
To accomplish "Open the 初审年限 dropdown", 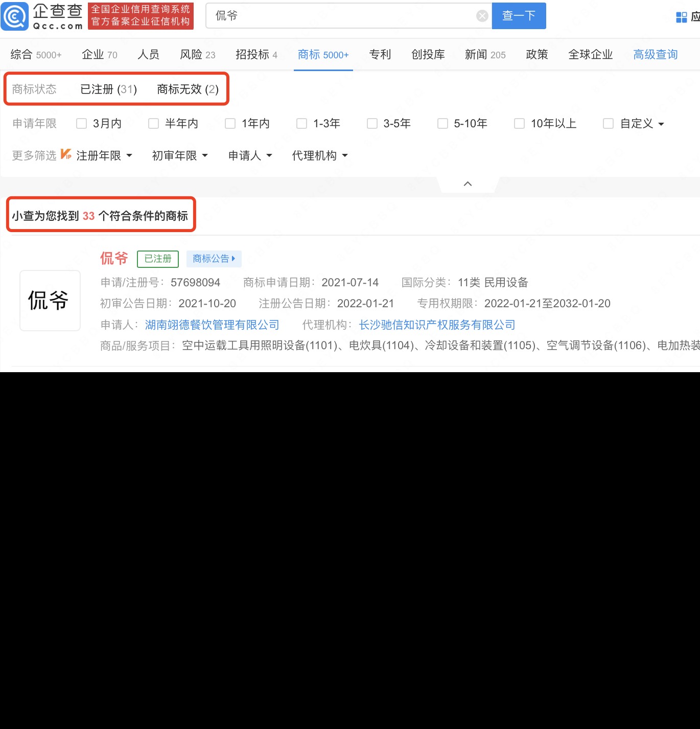I will tap(180, 155).
